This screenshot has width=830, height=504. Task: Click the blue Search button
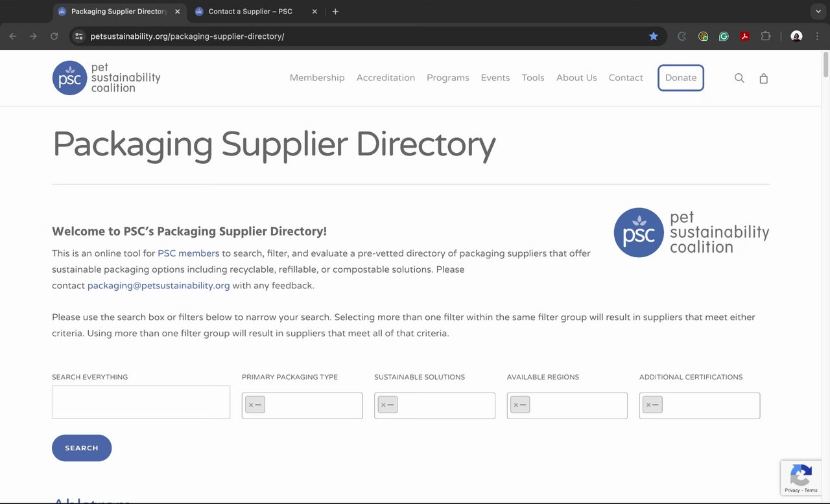point(82,448)
